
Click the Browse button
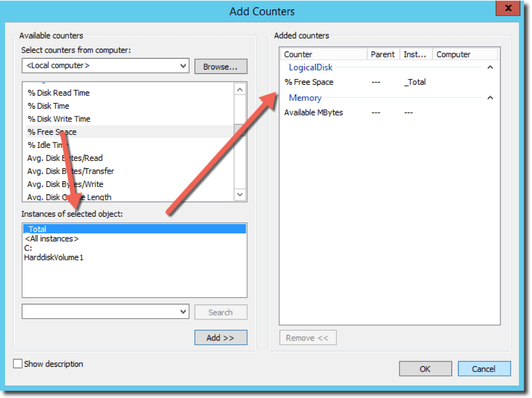(220, 66)
